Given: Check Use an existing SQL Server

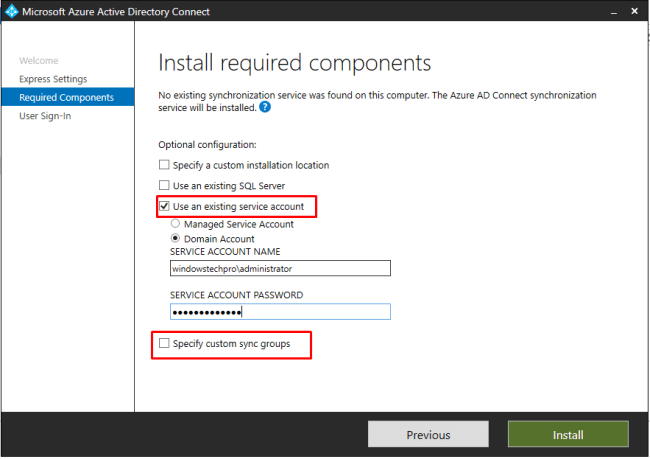Looking at the screenshot, I should tap(164, 185).
